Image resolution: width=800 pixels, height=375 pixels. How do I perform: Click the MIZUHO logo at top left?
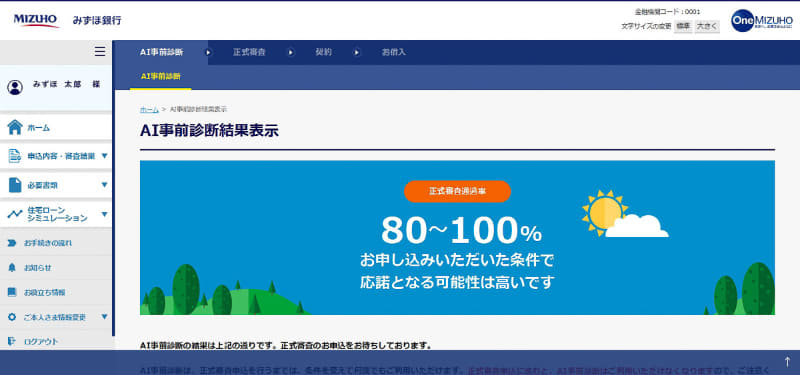pos(36,20)
